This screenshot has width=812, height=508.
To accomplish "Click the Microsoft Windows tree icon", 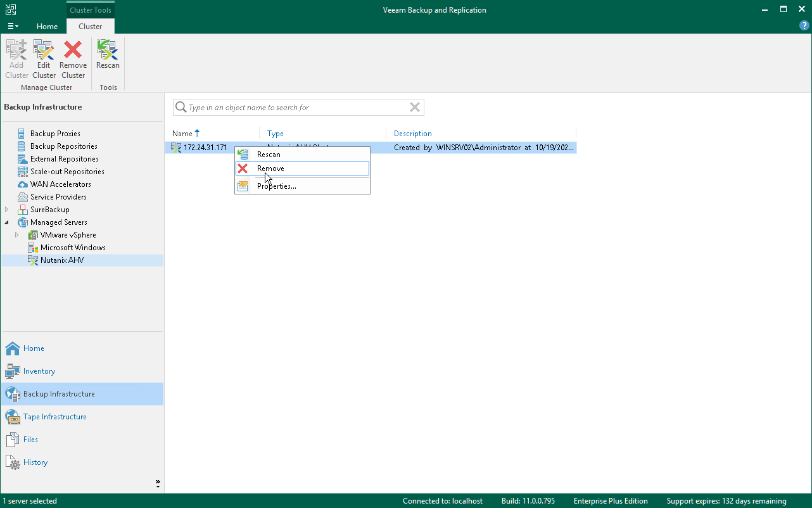I will click(33, 248).
